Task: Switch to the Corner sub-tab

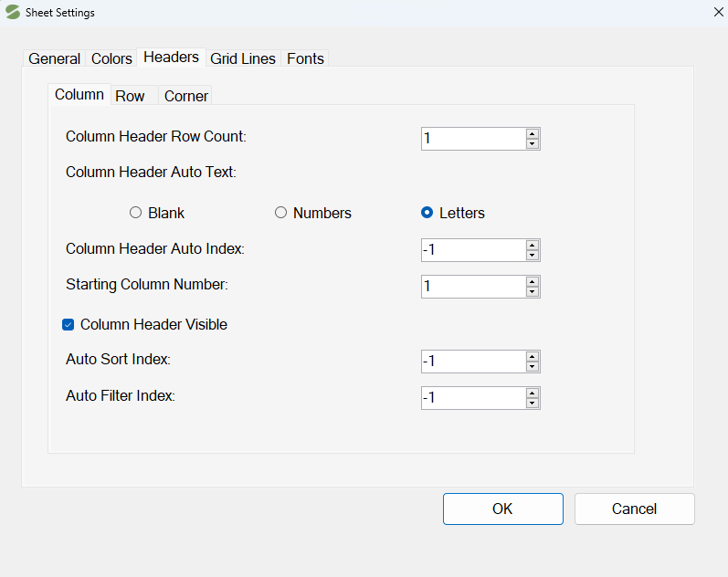Action: 185,96
